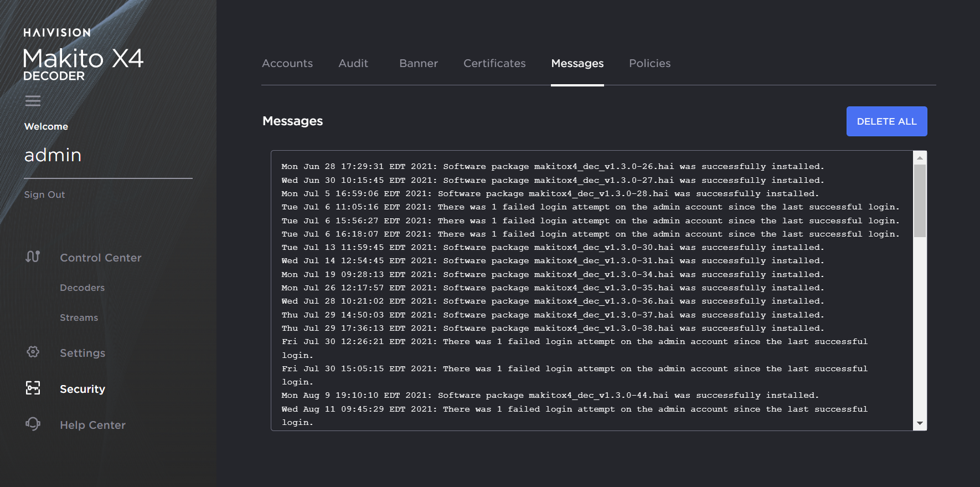Switch to the Audit tab
This screenshot has width=980, height=487.
[353, 64]
